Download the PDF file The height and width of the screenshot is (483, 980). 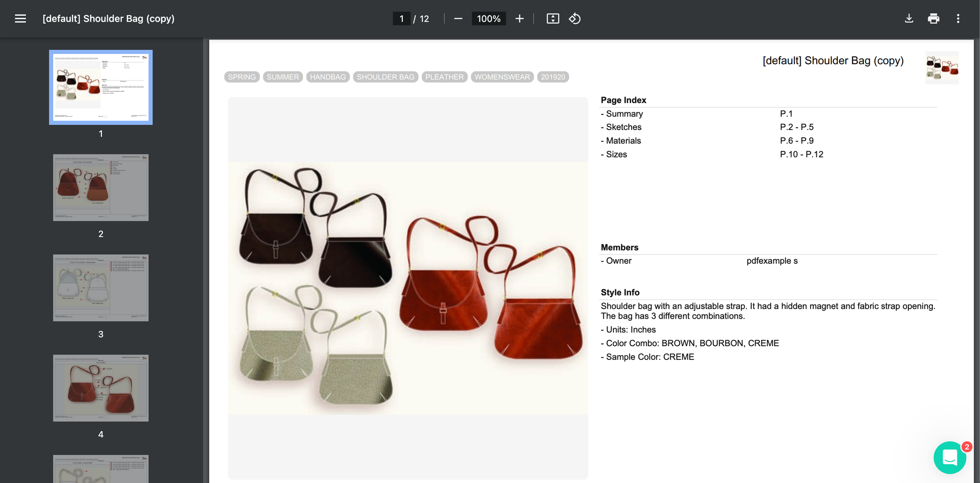[909, 19]
